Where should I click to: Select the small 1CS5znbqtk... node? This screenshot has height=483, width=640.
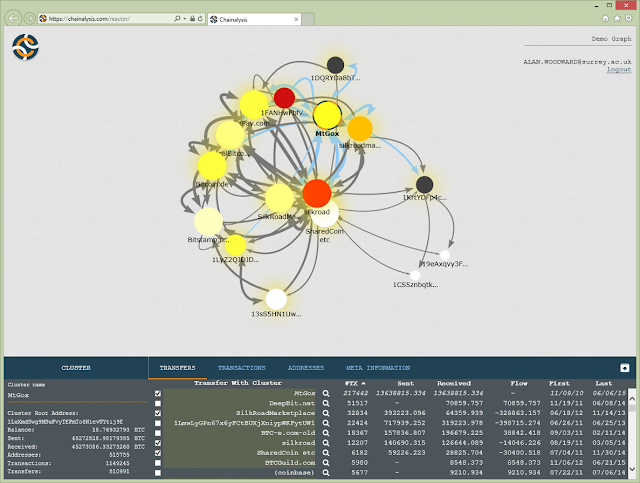pyautogui.click(x=415, y=275)
